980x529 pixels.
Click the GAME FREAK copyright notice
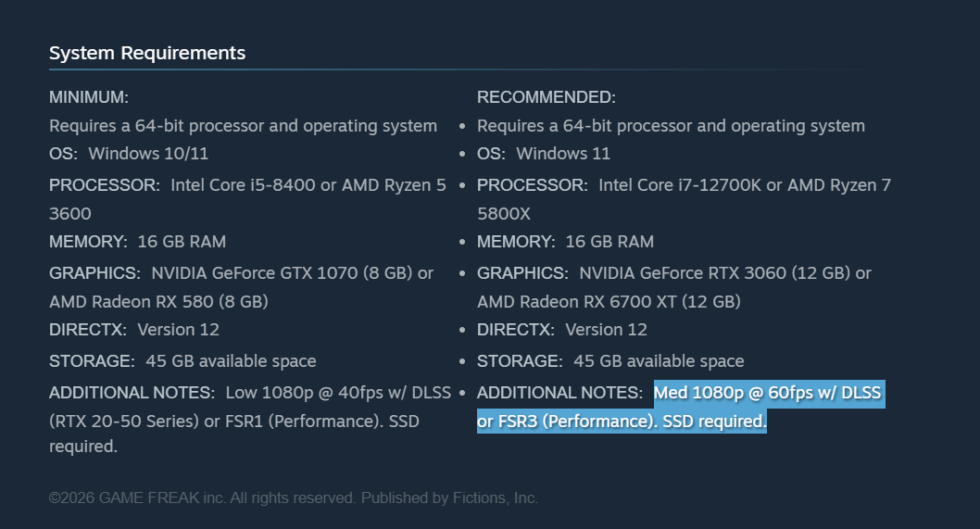coord(293,498)
